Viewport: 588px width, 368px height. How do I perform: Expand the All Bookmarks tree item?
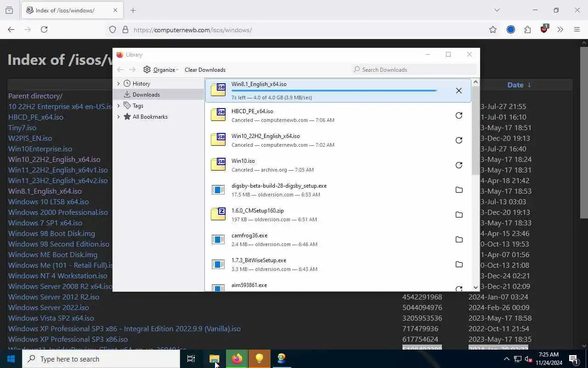[x=119, y=117]
